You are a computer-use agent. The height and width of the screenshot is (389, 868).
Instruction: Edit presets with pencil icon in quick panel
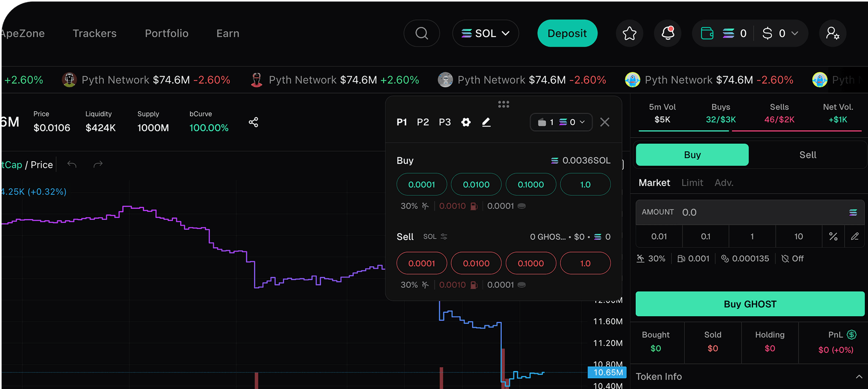[486, 122]
